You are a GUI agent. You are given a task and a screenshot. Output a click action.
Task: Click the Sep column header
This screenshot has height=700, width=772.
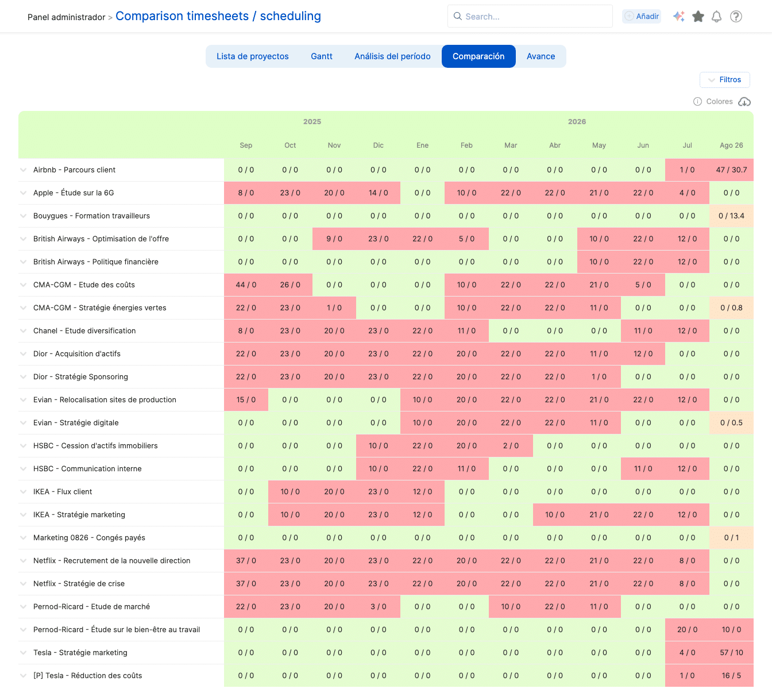pos(246,145)
